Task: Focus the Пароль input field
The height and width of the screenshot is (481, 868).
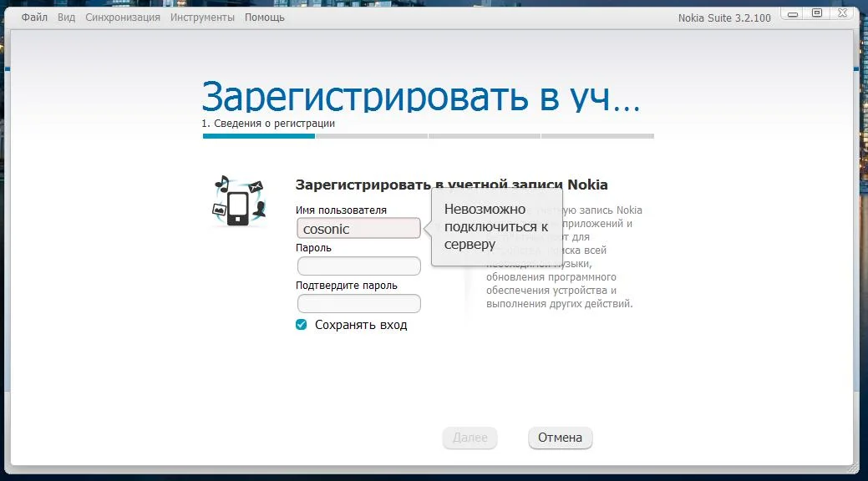Action: click(x=358, y=266)
